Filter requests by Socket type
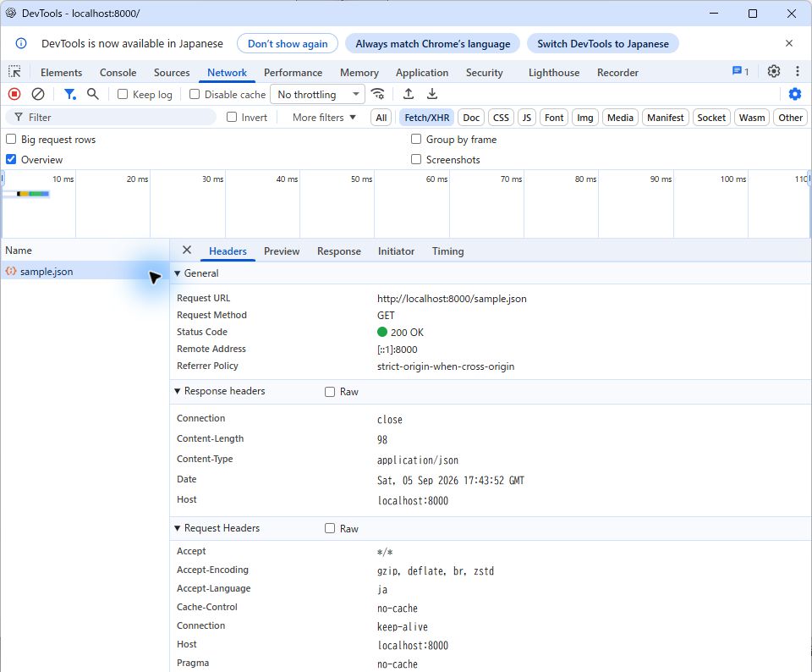Screen dimensions: 812x672 (x=711, y=118)
